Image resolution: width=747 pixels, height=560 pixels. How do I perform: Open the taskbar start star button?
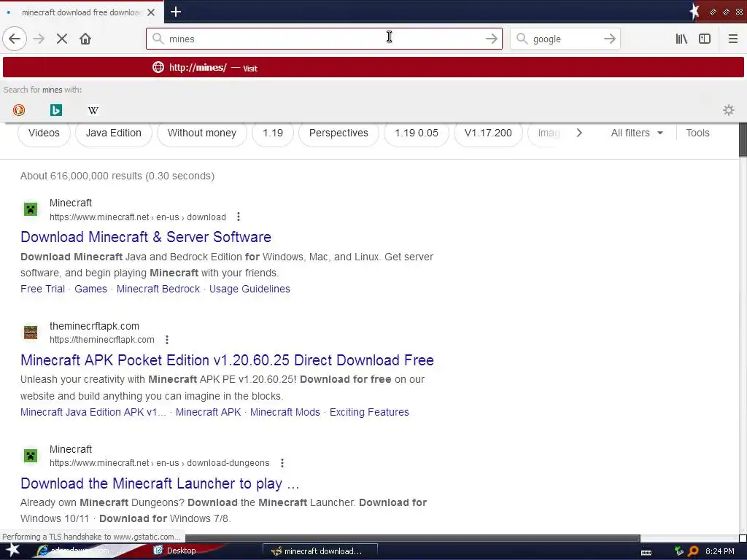[x=12, y=550]
